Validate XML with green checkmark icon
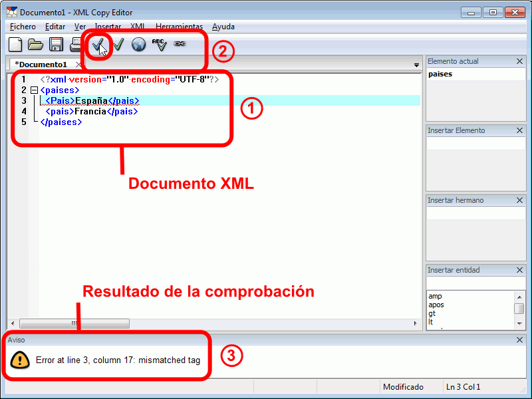This screenshot has height=399, width=532. click(118, 45)
